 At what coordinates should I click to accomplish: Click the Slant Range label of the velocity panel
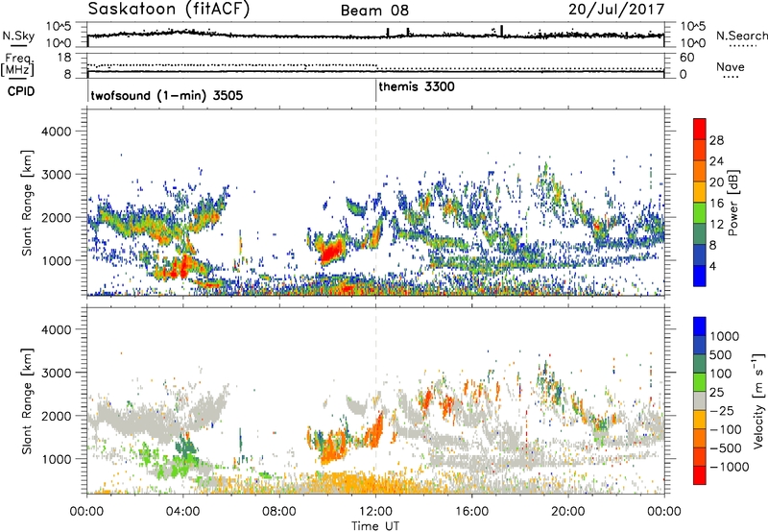pyautogui.click(x=27, y=400)
